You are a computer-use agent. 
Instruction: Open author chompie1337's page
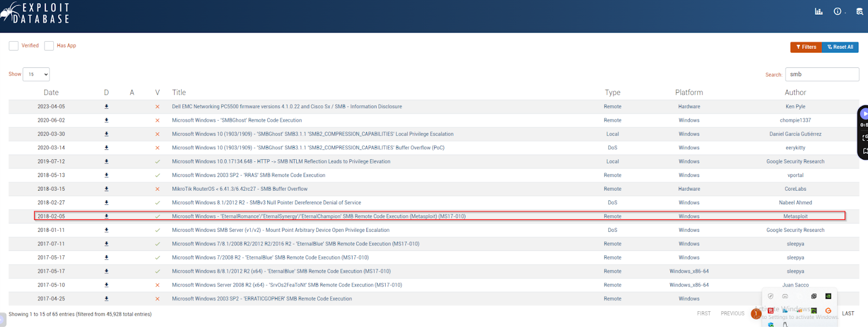coord(795,120)
